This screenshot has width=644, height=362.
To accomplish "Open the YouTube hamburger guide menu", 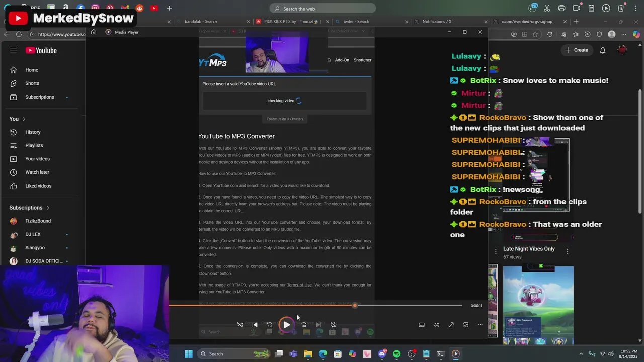I will click(x=14, y=50).
